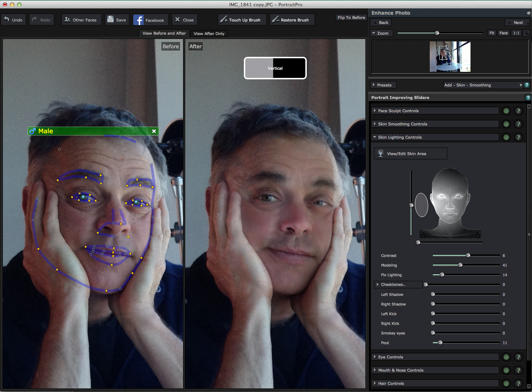Click the vertical light height slider handle
Image resolution: width=532 pixels, height=392 pixels.
[411, 205]
